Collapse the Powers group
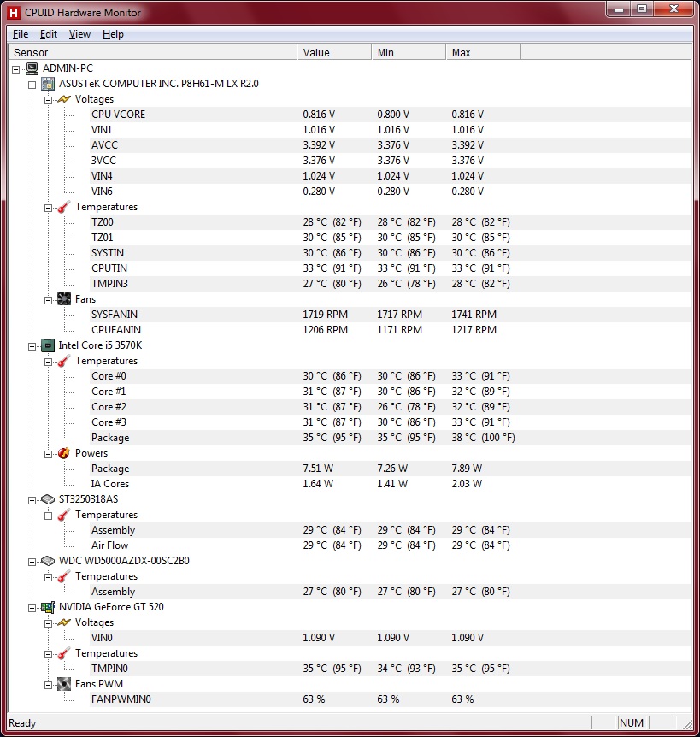 point(49,454)
